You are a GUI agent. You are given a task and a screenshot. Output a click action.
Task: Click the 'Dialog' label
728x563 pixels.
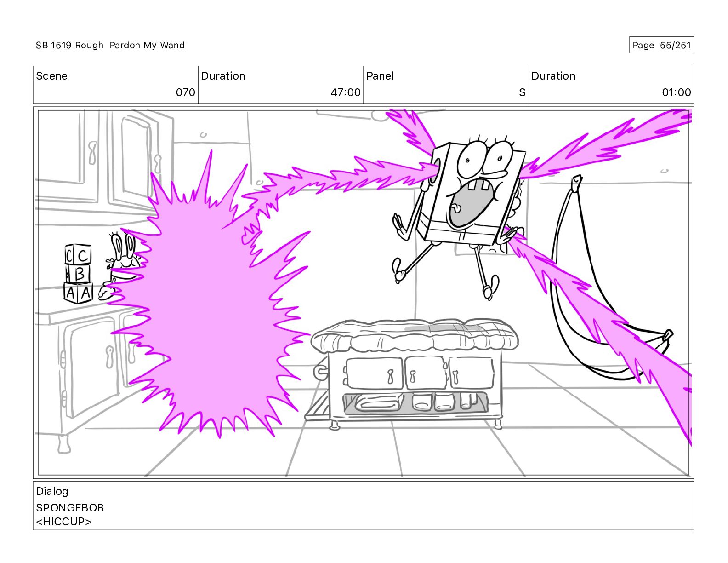coord(52,491)
